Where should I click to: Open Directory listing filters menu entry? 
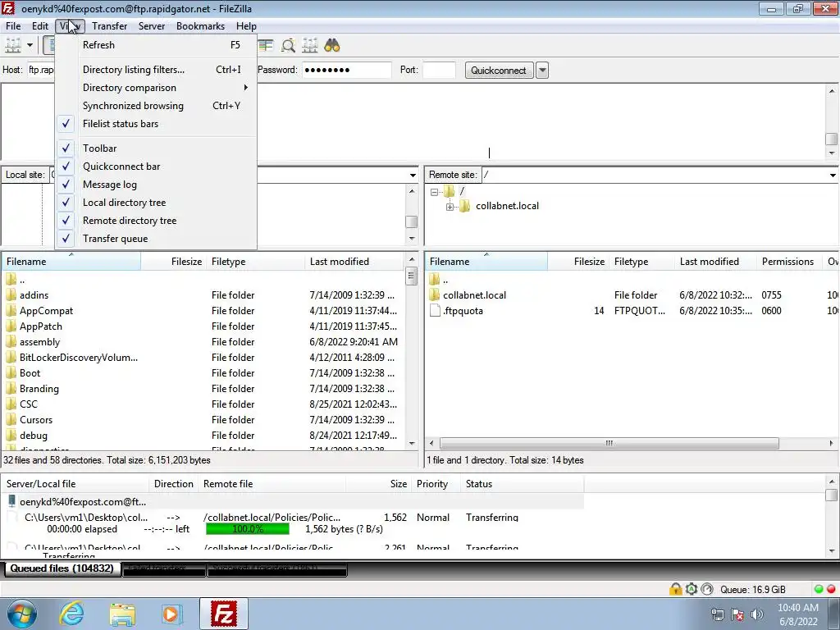pos(157,70)
